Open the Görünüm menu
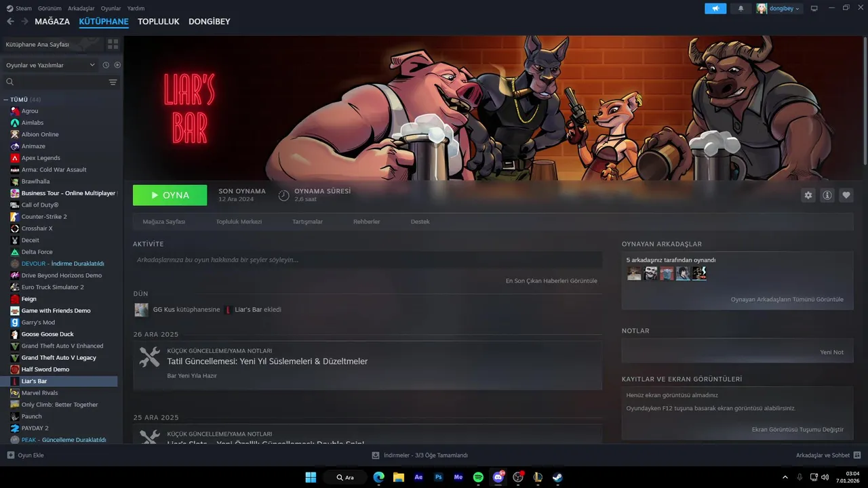The height and width of the screenshot is (488, 868). click(50, 8)
